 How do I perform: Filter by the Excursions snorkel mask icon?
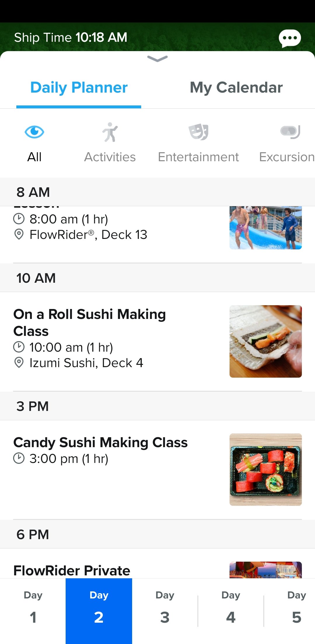pyautogui.click(x=290, y=132)
